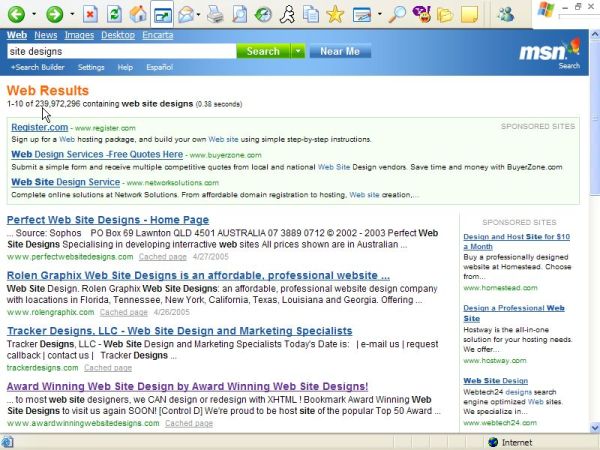Click into the 'site designs' search field
This screenshot has width=600, height=450.
(120, 51)
